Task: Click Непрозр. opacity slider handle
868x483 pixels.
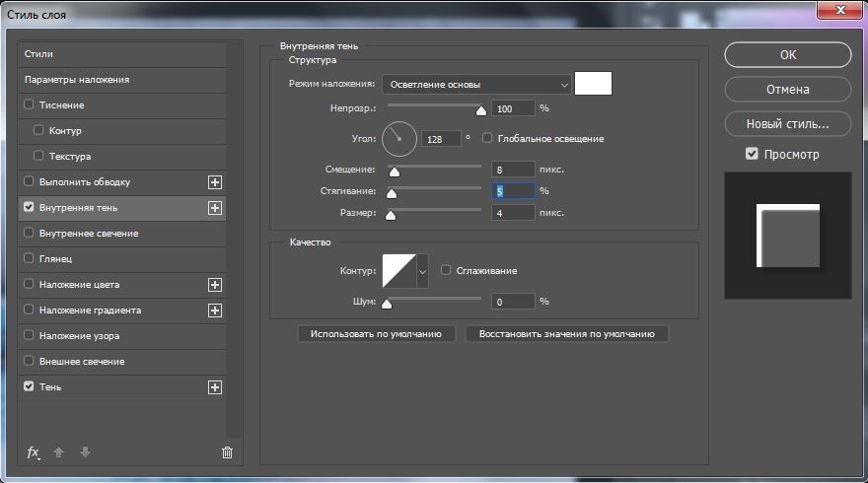Action: [x=481, y=111]
